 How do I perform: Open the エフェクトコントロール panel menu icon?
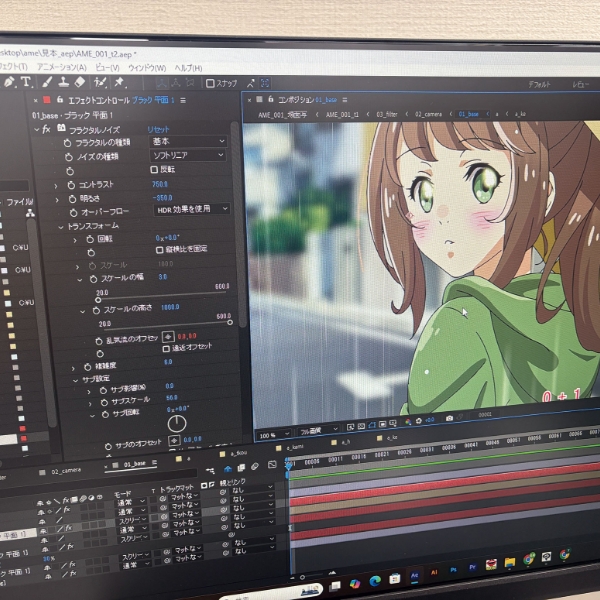click(183, 100)
